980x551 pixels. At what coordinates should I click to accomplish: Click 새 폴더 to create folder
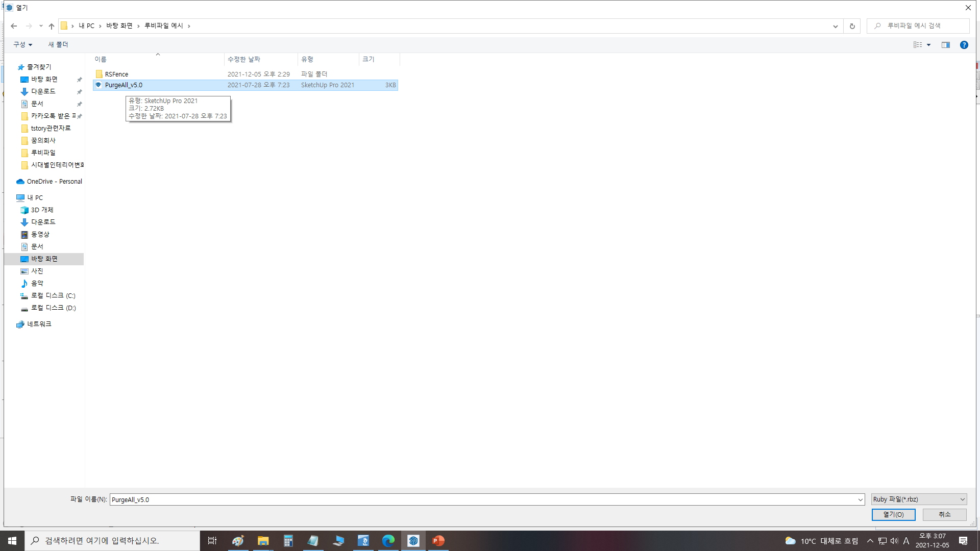coord(58,45)
